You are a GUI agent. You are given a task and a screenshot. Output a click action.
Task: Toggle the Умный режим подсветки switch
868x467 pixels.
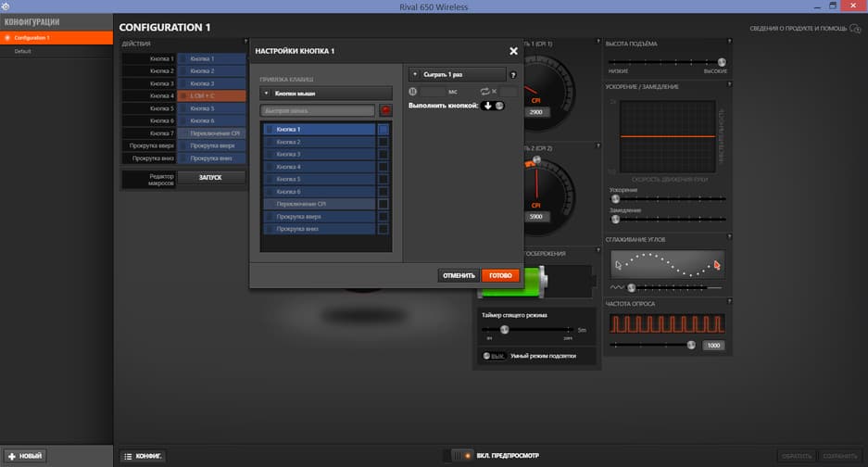pyautogui.click(x=493, y=356)
